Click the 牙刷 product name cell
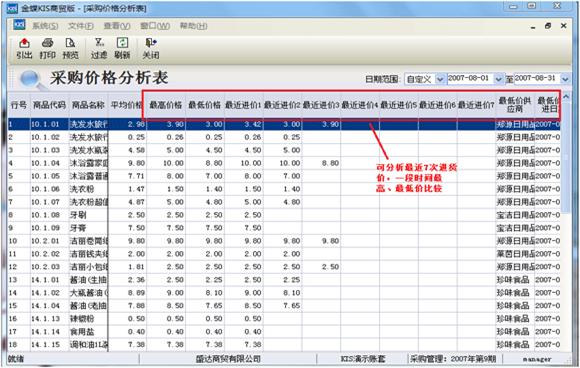 [88, 215]
